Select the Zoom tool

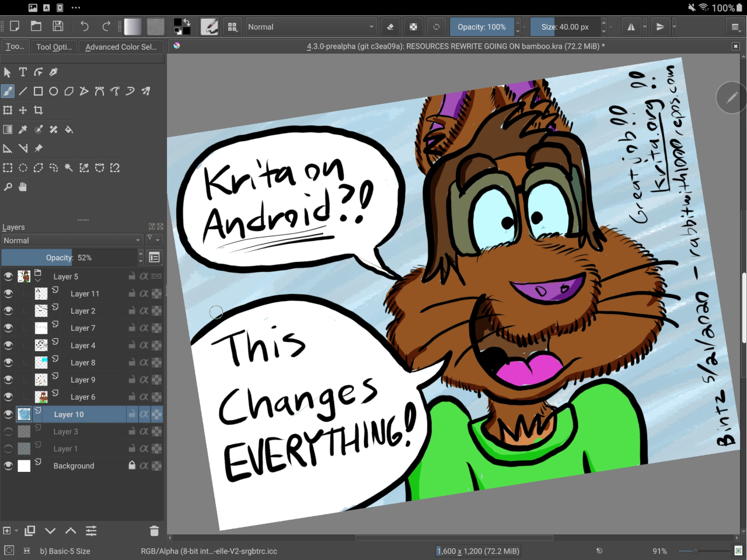(x=8, y=187)
